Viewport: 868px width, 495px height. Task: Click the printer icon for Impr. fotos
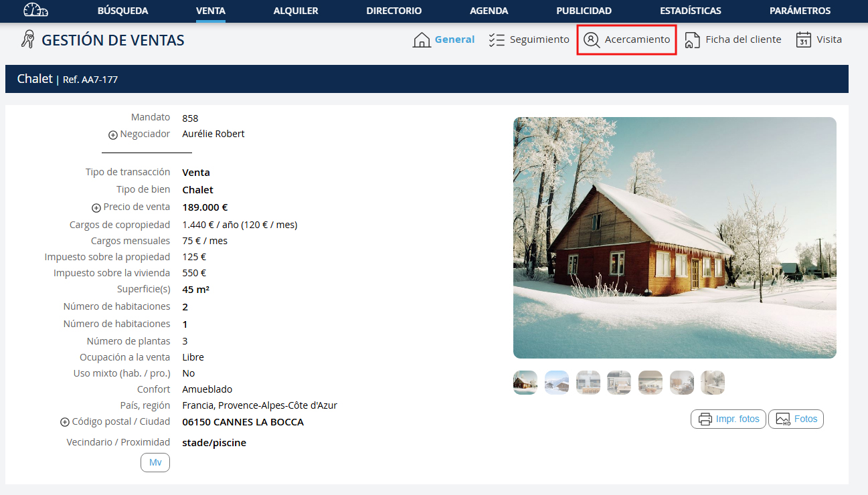pyautogui.click(x=705, y=419)
